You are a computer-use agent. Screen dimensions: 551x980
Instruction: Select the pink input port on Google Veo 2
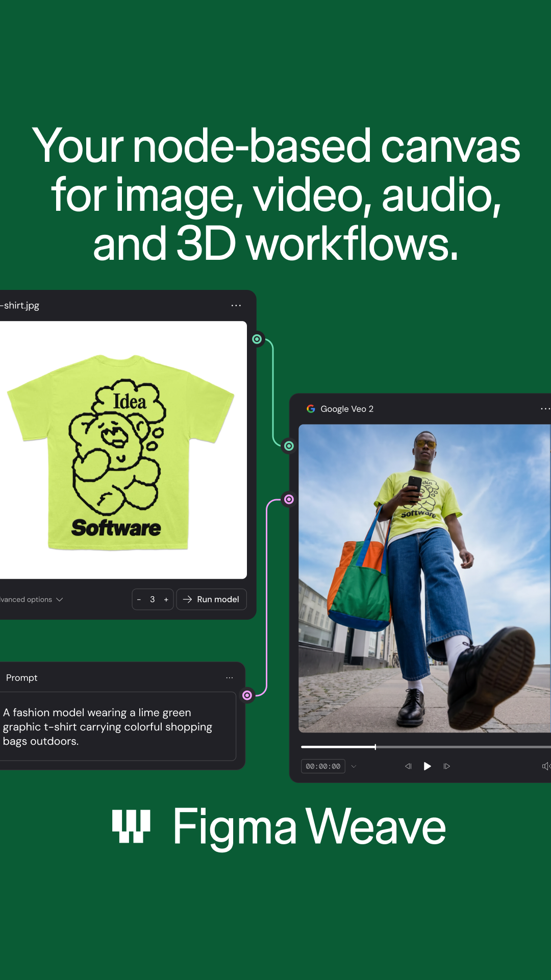pos(289,499)
